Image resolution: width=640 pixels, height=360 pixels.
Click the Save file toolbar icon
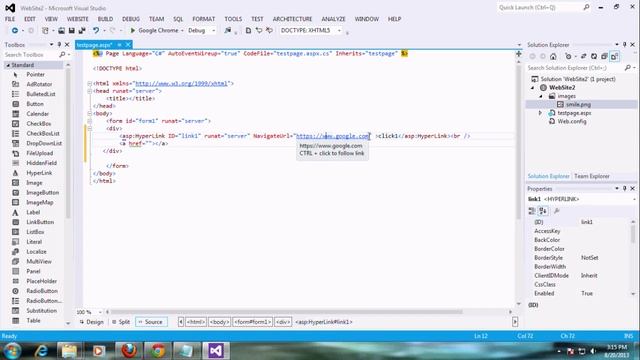pos(71,31)
